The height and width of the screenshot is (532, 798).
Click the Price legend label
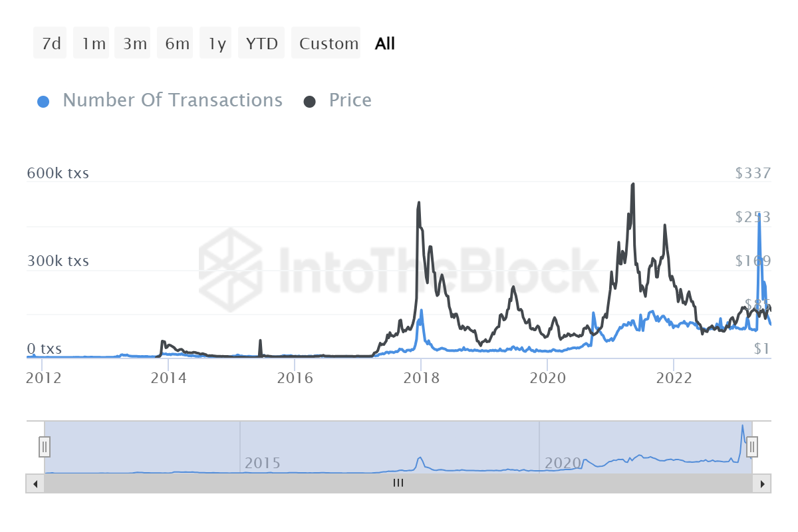pos(350,100)
